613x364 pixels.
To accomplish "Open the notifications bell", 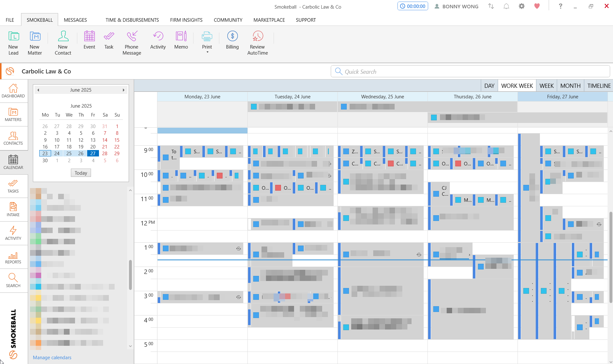I will point(506,6).
